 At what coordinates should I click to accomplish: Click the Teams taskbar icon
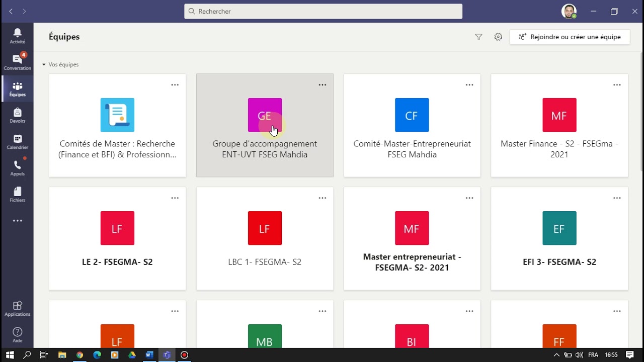pos(167,355)
